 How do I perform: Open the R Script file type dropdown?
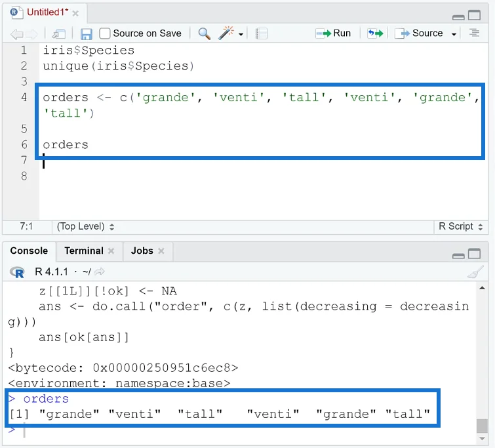461,226
